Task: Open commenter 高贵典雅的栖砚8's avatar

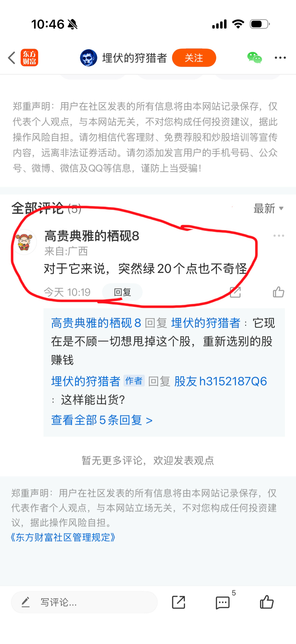Action: [x=25, y=242]
